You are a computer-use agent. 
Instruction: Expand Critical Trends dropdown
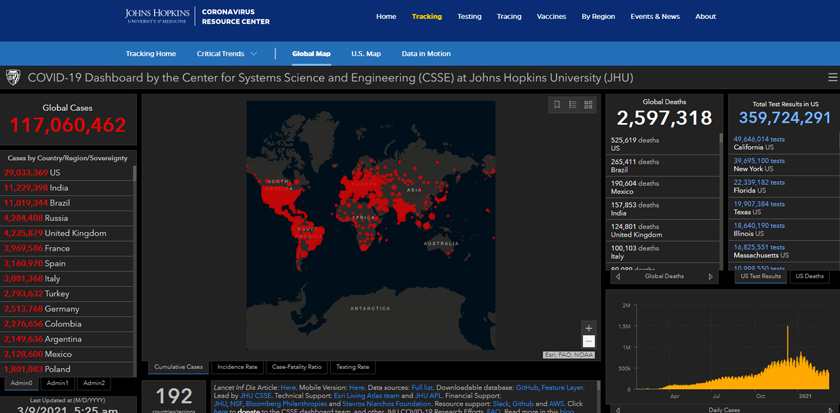227,54
